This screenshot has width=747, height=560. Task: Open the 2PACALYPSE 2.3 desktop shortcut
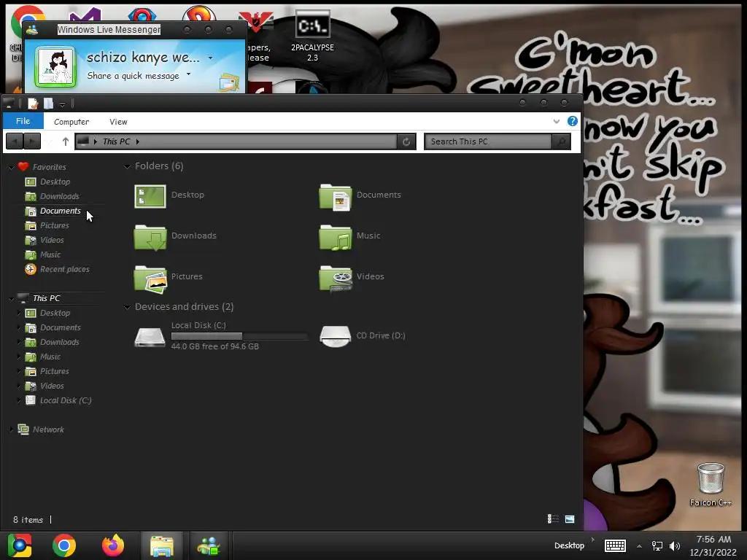click(312, 36)
